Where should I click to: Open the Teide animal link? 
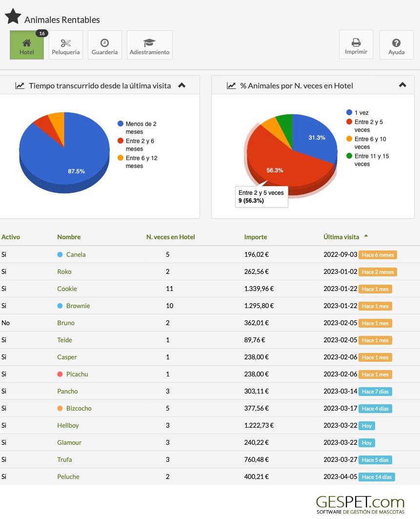click(64, 340)
